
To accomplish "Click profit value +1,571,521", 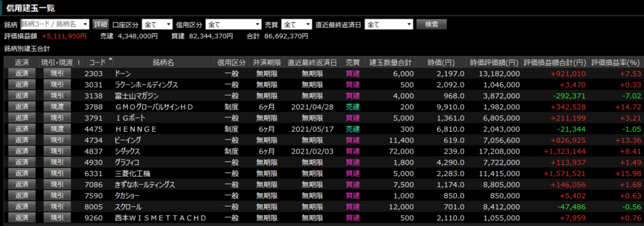I will tap(565, 173).
